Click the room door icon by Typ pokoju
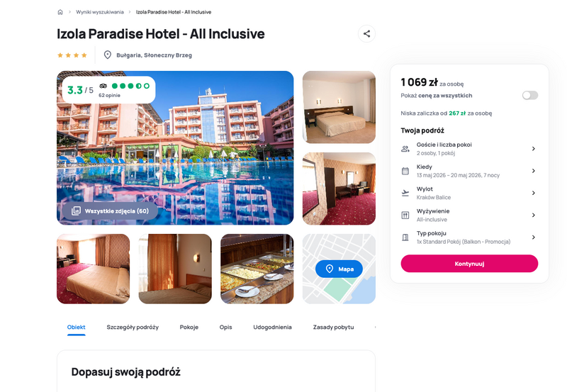Viewport: 567px width, 392px height. [x=405, y=237]
